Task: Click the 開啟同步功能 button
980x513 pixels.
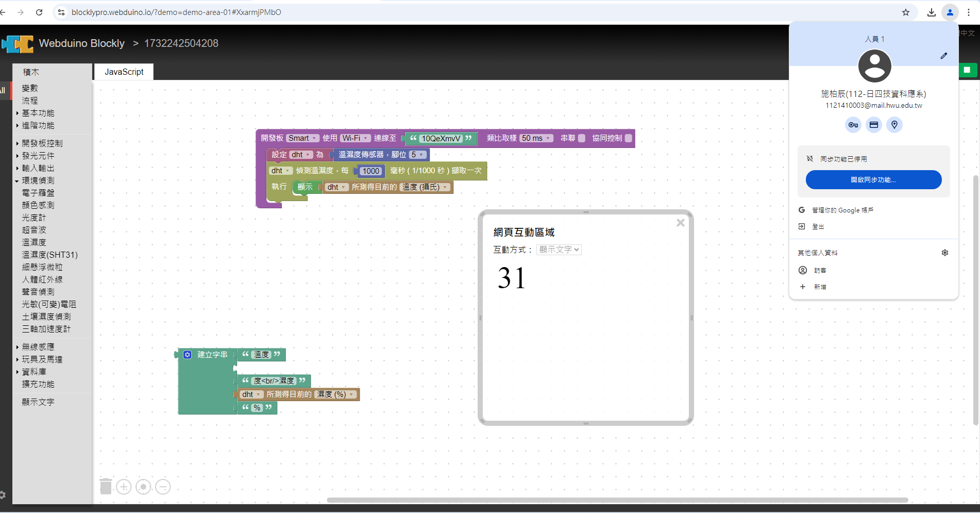Action: (873, 180)
